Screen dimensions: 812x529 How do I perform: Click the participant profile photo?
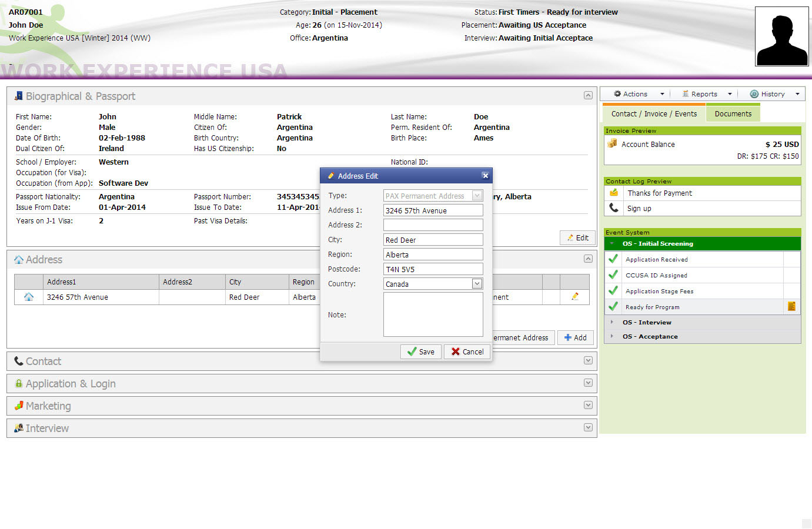point(781,36)
